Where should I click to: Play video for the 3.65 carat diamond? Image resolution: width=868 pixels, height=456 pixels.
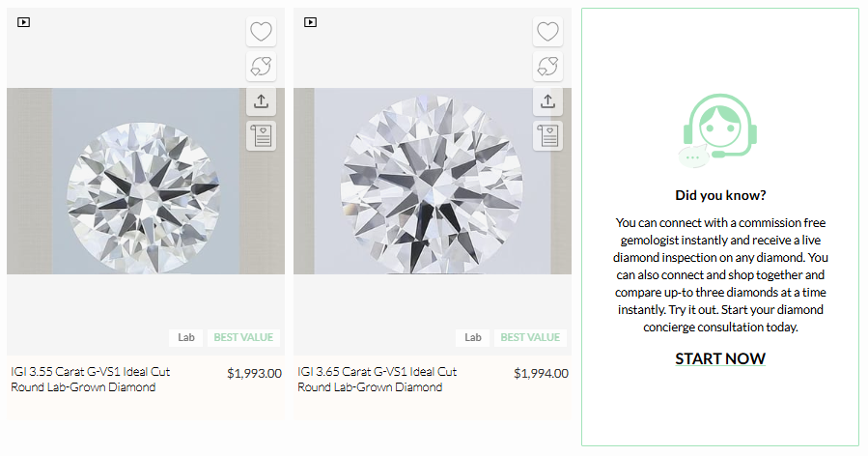311,21
